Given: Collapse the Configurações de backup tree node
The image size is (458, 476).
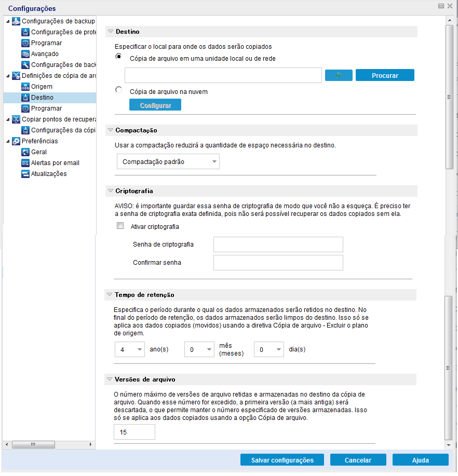Looking at the screenshot, I should pos(8,22).
